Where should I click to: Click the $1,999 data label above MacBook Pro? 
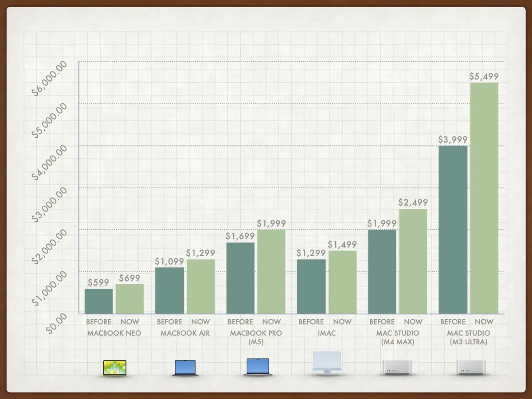[271, 224]
